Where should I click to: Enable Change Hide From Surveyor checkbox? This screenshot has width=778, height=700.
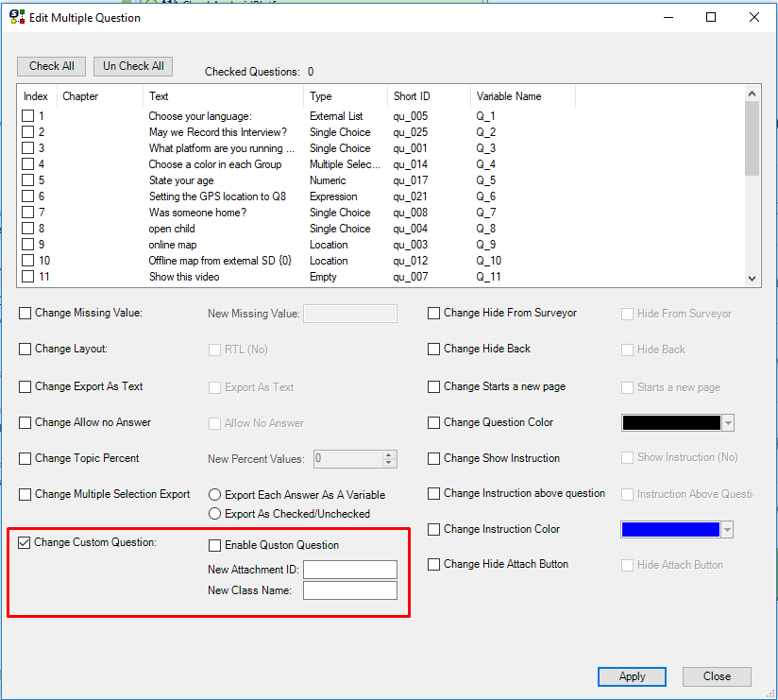[x=433, y=314]
